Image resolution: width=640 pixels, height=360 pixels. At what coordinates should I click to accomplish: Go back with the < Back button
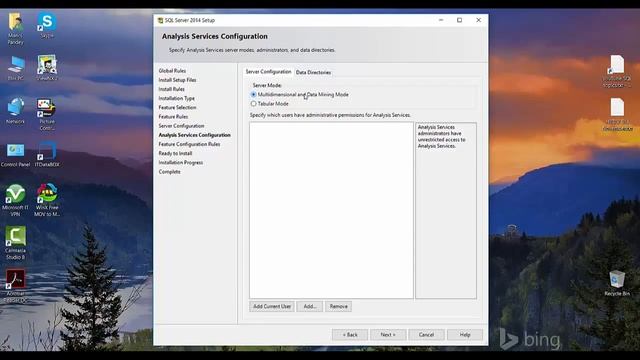[x=350, y=335]
